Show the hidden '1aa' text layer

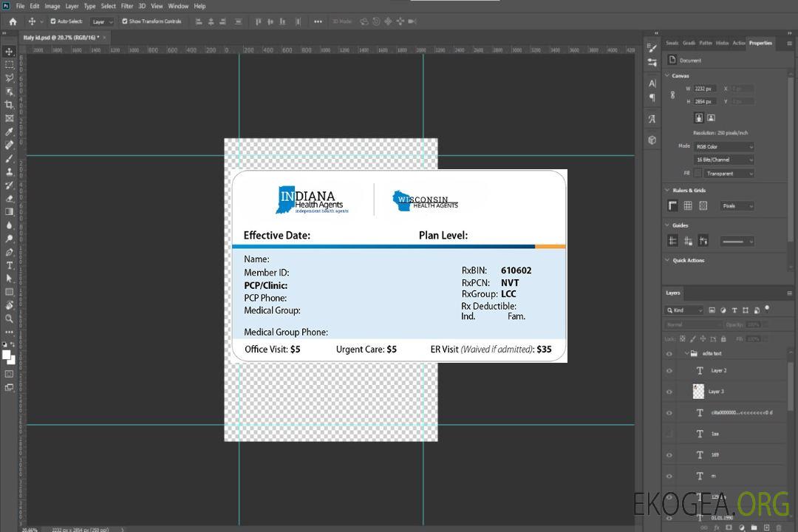669,434
